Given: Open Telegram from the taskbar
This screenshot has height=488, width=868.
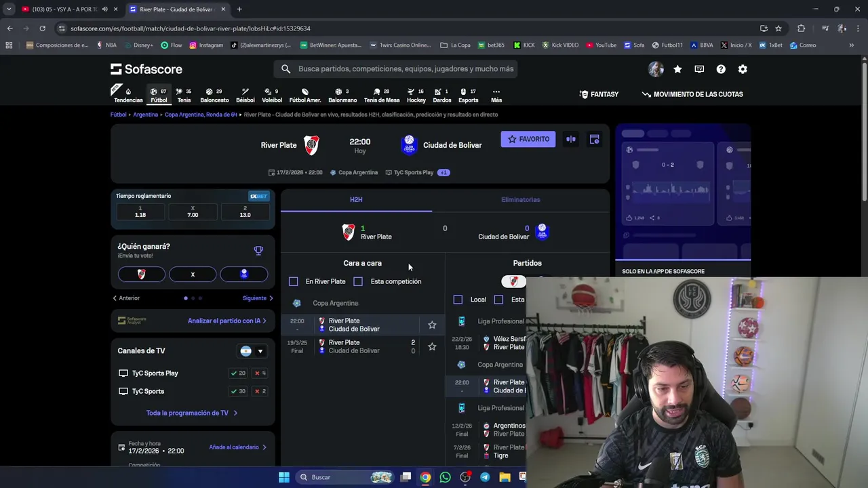Looking at the screenshot, I should click(x=485, y=477).
